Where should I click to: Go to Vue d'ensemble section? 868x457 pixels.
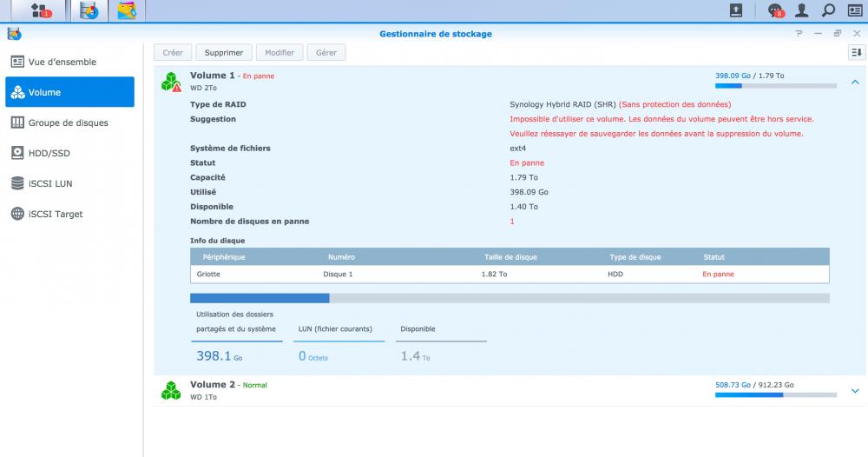69,62
